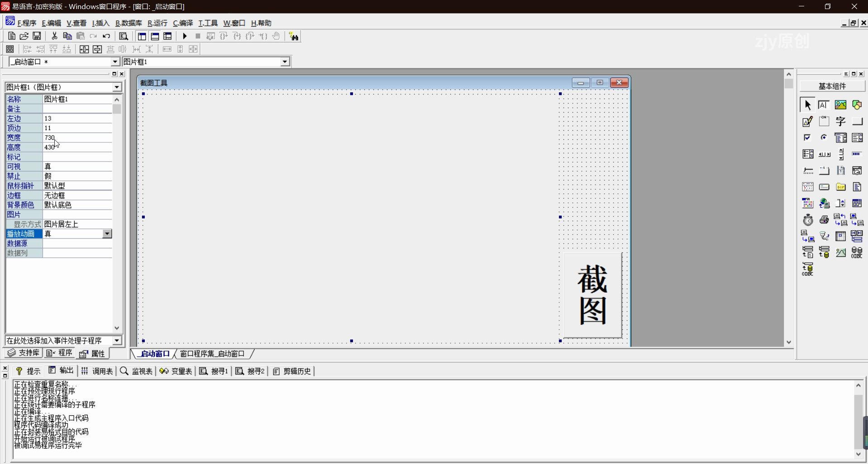868x464 pixels.
Task: Click the designer area vertical scrollbar up arrow
Action: [x=789, y=74]
